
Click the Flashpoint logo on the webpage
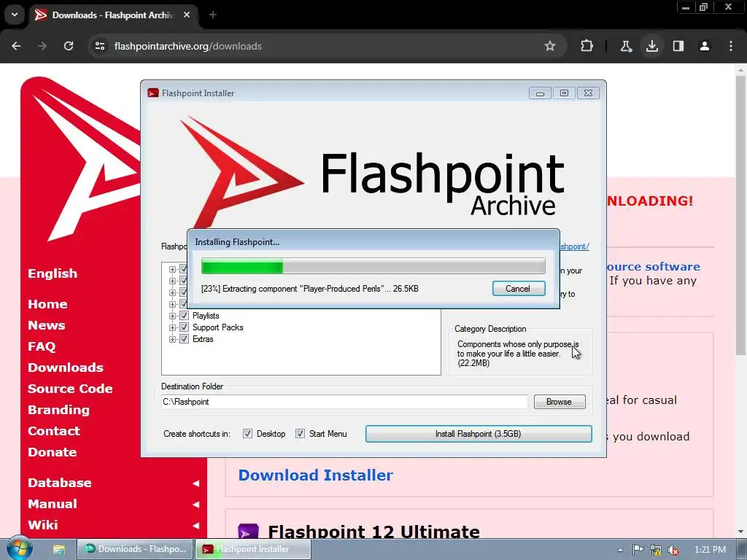click(80, 160)
